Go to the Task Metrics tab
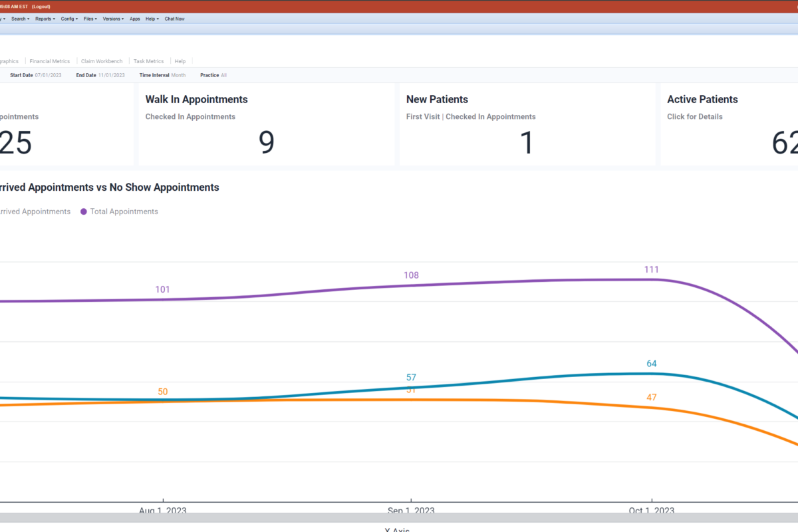The width and height of the screenshot is (798, 532). (148, 61)
